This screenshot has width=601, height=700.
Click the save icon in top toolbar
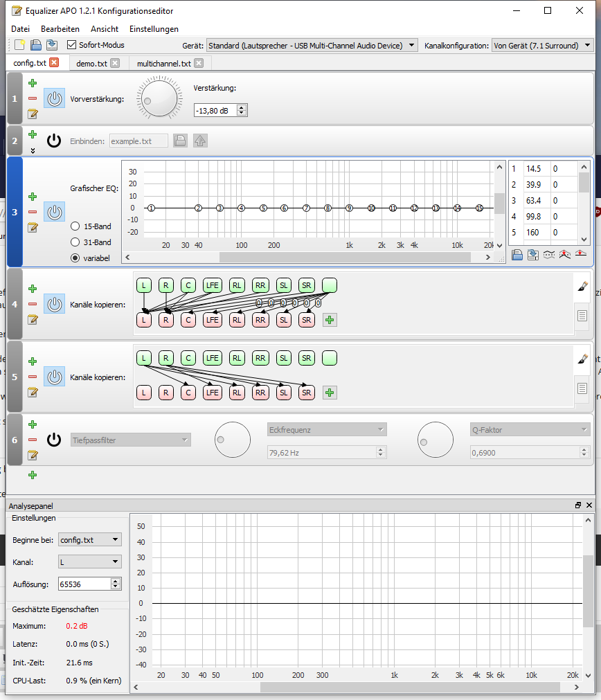pos(35,45)
